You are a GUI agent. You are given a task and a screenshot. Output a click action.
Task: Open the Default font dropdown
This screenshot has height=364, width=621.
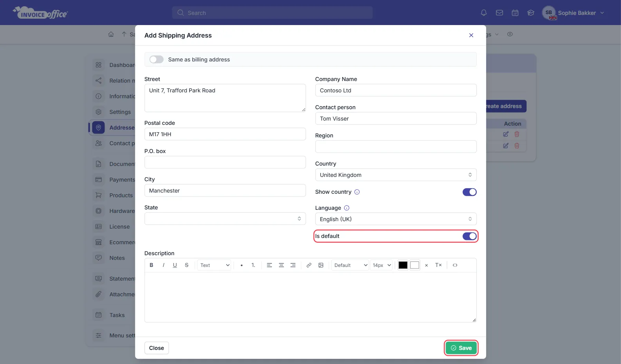pyautogui.click(x=350, y=265)
